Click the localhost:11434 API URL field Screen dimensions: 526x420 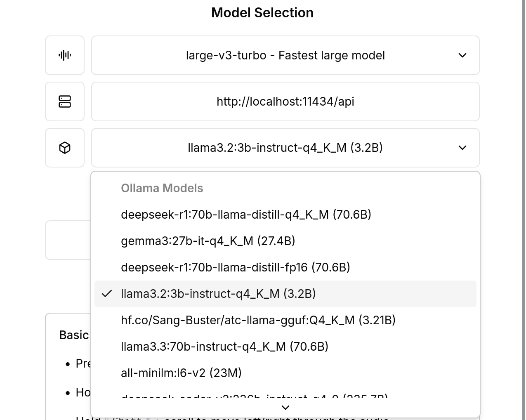285,101
